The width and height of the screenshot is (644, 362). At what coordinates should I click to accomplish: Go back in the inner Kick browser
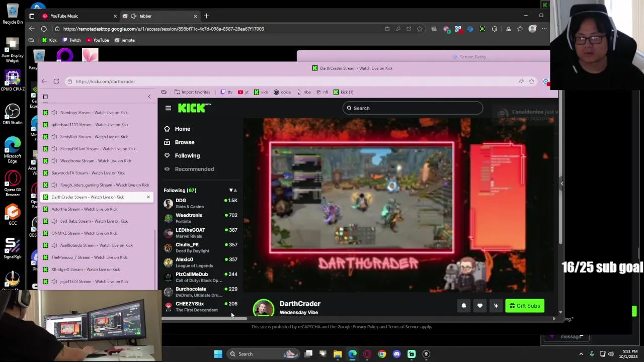(44, 81)
